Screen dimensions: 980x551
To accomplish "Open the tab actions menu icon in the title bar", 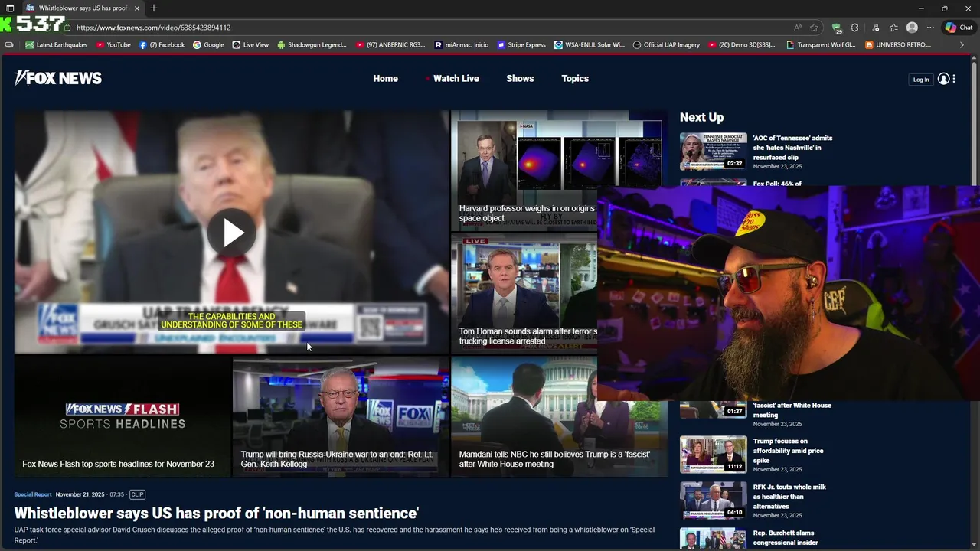I will point(9,8).
